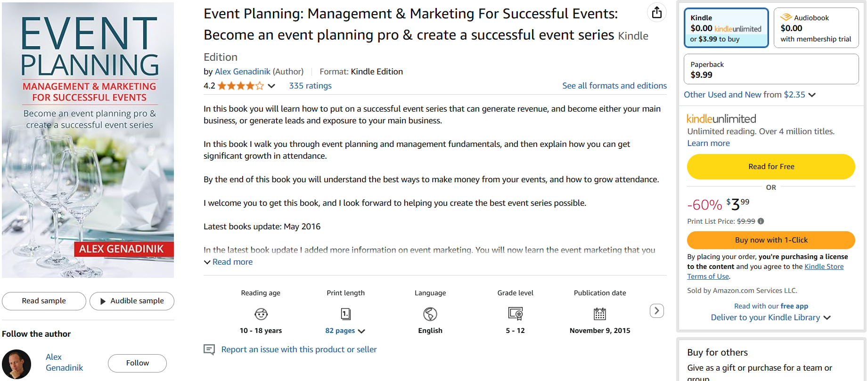Click Learn more about Kindle Unlimited
The image size is (868, 381).
[x=708, y=143]
